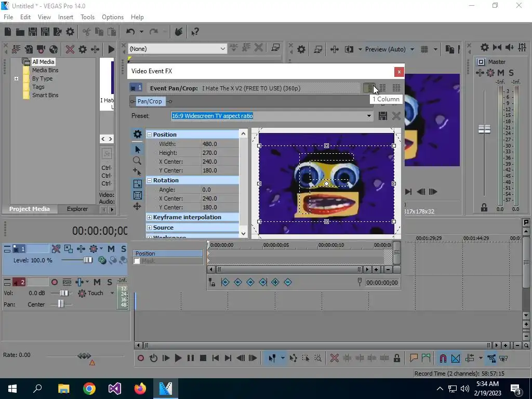Select the zoom magnifier tool in Pan/Crop
This screenshot has height=399, width=532.
coord(137,161)
